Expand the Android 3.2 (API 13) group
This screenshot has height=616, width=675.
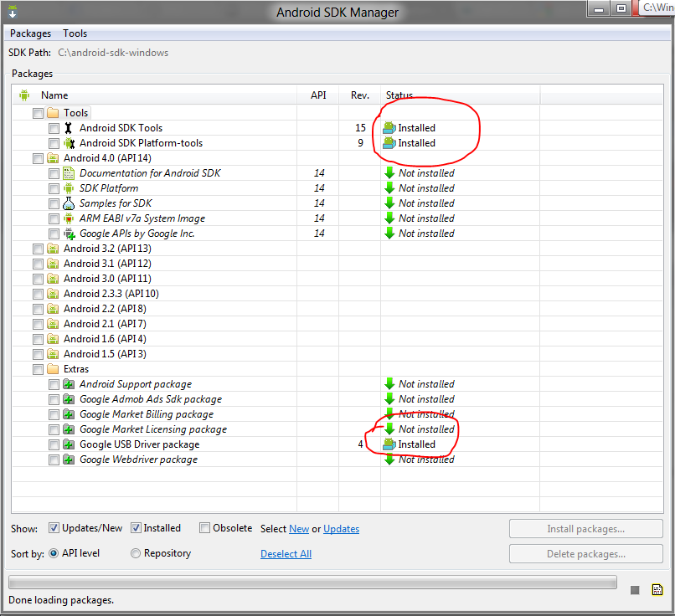point(107,249)
